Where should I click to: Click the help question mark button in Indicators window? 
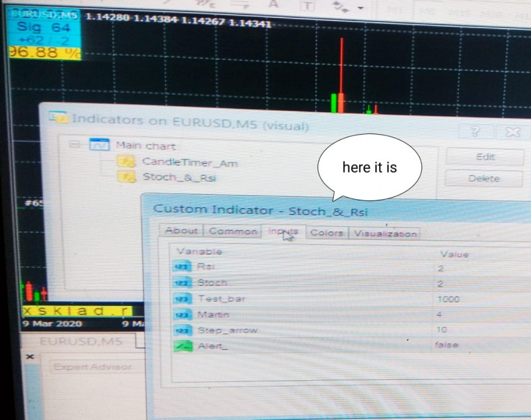[x=475, y=131]
